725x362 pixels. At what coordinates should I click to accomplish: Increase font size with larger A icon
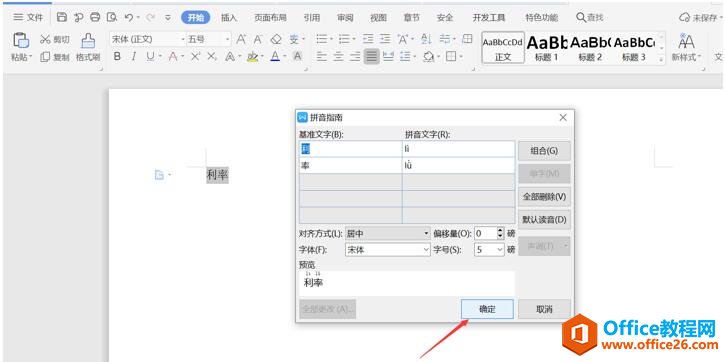(x=241, y=39)
